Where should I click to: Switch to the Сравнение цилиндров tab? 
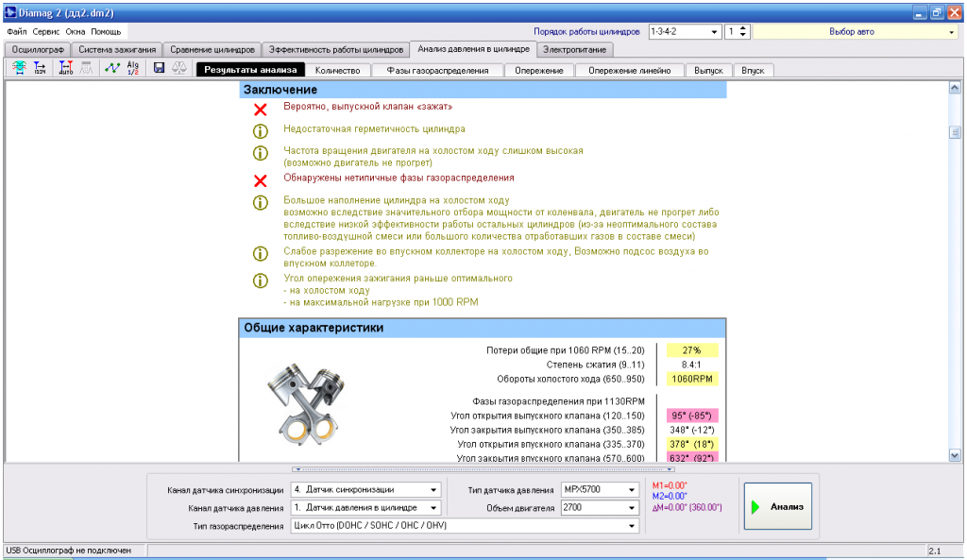click(212, 49)
